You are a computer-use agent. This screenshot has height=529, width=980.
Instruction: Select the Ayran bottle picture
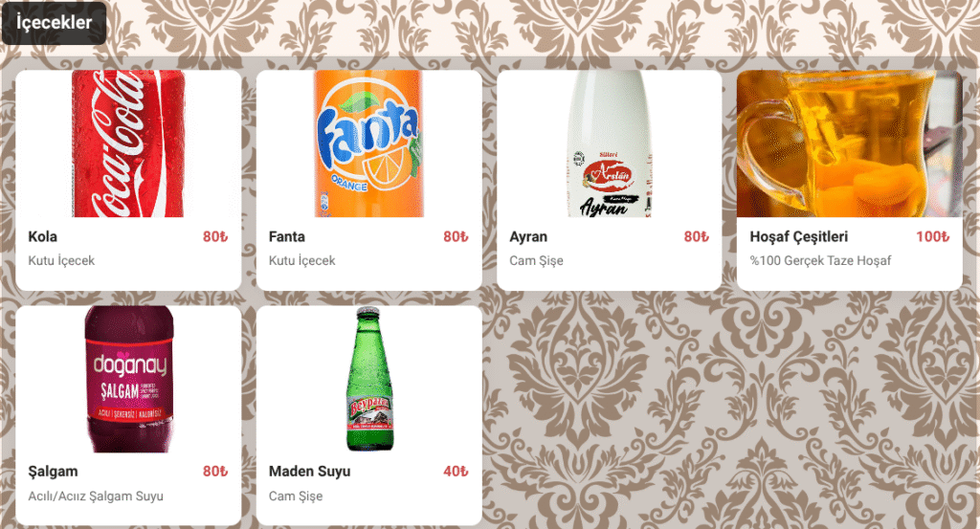coord(610,143)
